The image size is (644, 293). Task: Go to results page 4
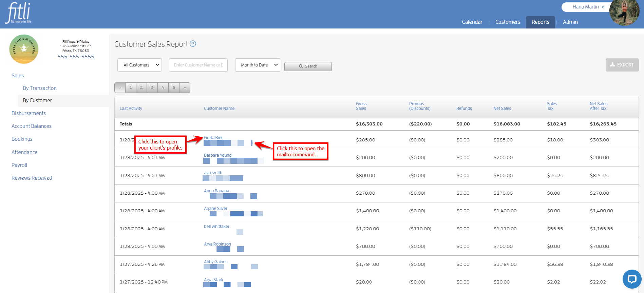pos(163,87)
